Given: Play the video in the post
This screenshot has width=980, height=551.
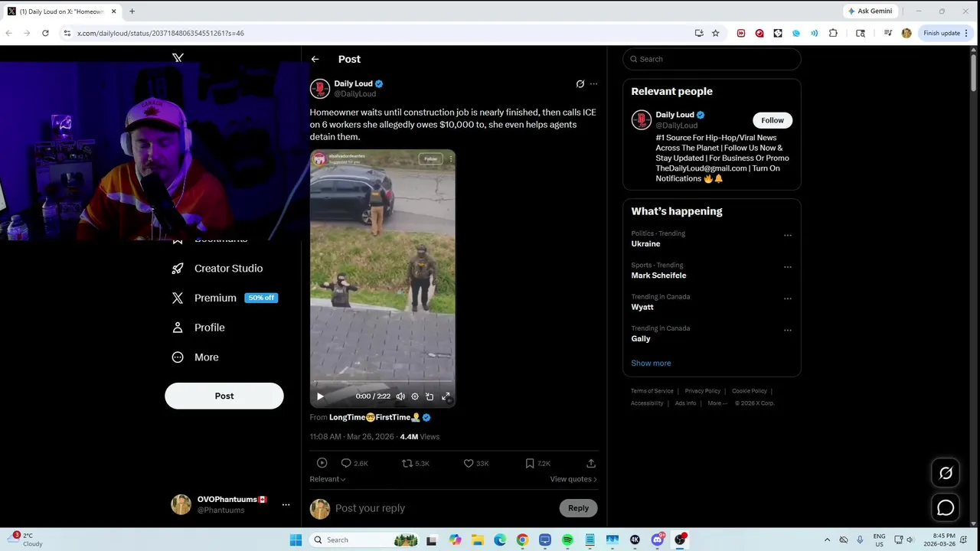Looking at the screenshot, I should tap(320, 396).
